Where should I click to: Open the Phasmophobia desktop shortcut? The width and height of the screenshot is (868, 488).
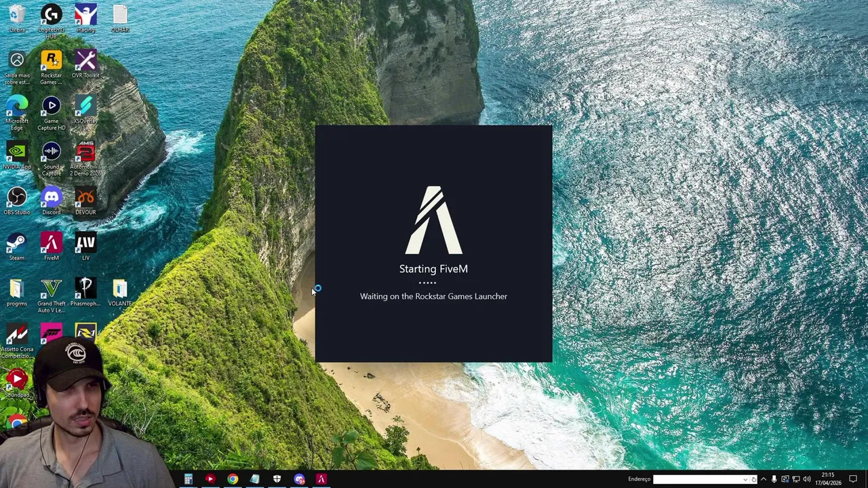click(x=85, y=292)
